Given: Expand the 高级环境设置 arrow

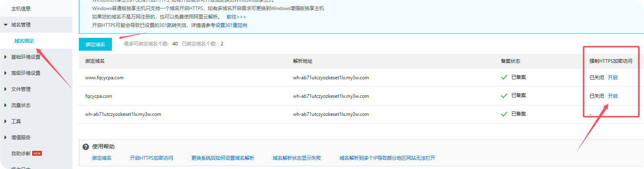Looking at the screenshot, I should point(6,73).
